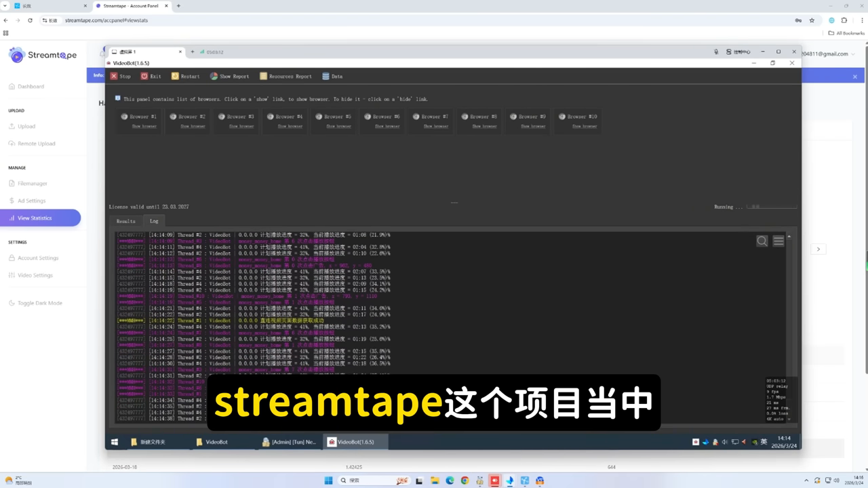Click remote Windows Start button
This screenshot has width=868, height=488.
(115, 442)
